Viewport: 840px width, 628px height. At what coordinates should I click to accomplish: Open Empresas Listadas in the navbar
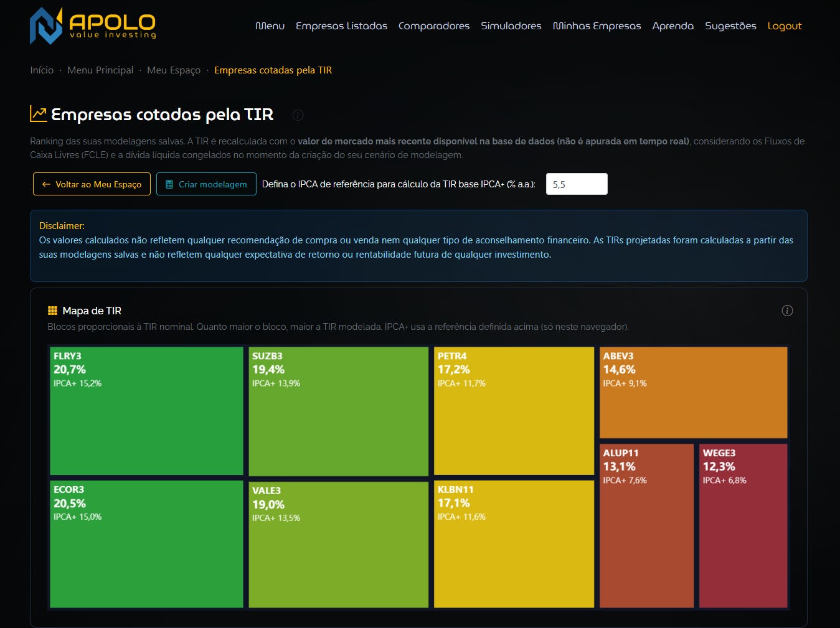coord(341,26)
